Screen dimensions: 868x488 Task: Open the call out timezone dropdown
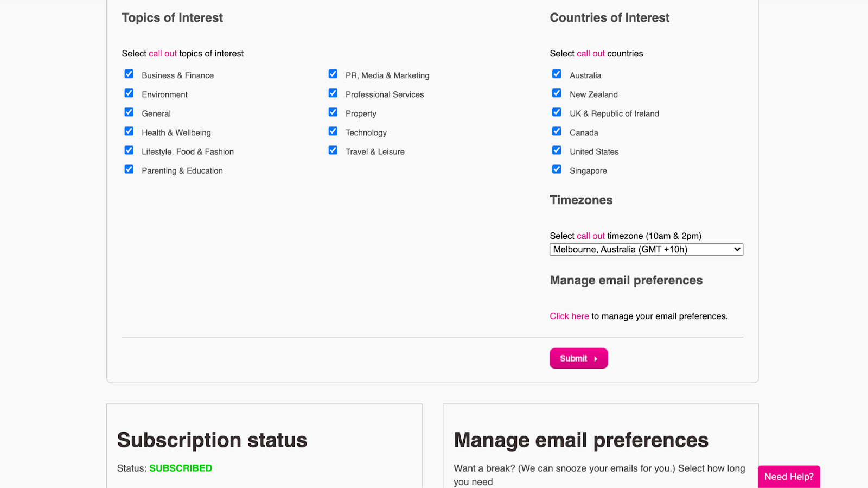[x=646, y=250]
